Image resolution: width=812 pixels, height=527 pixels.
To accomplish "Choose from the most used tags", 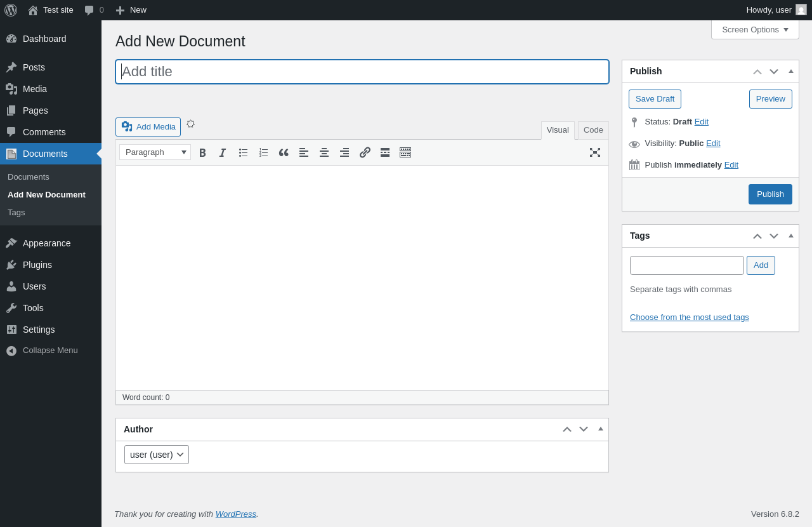I will click(x=690, y=317).
